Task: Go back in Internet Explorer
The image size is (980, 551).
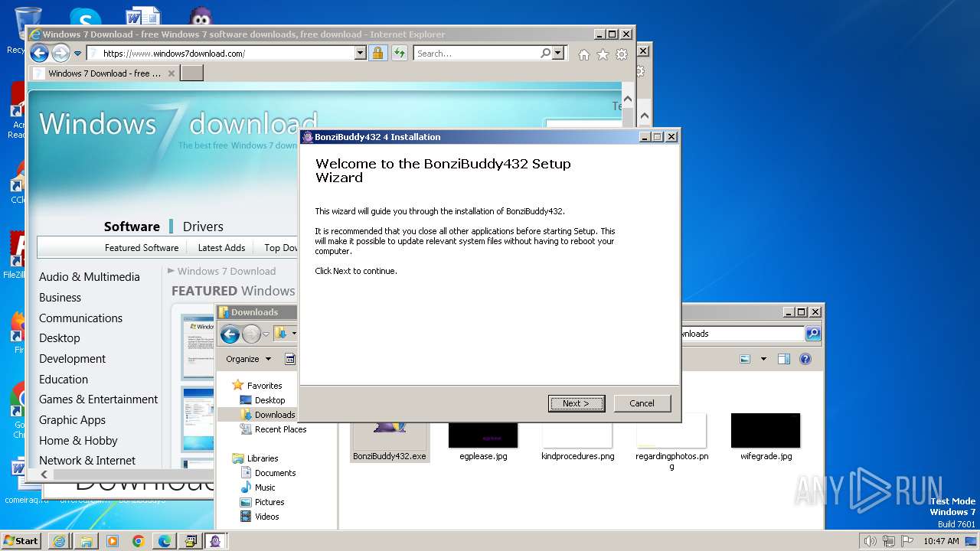Action: click(x=39, y=54)
